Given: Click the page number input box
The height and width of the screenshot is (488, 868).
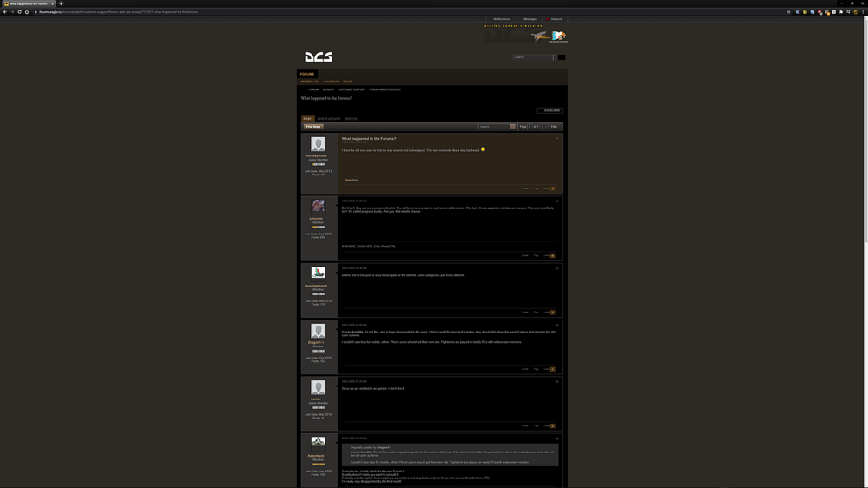Looking at the screenshot, I should [x=529, y=126].
